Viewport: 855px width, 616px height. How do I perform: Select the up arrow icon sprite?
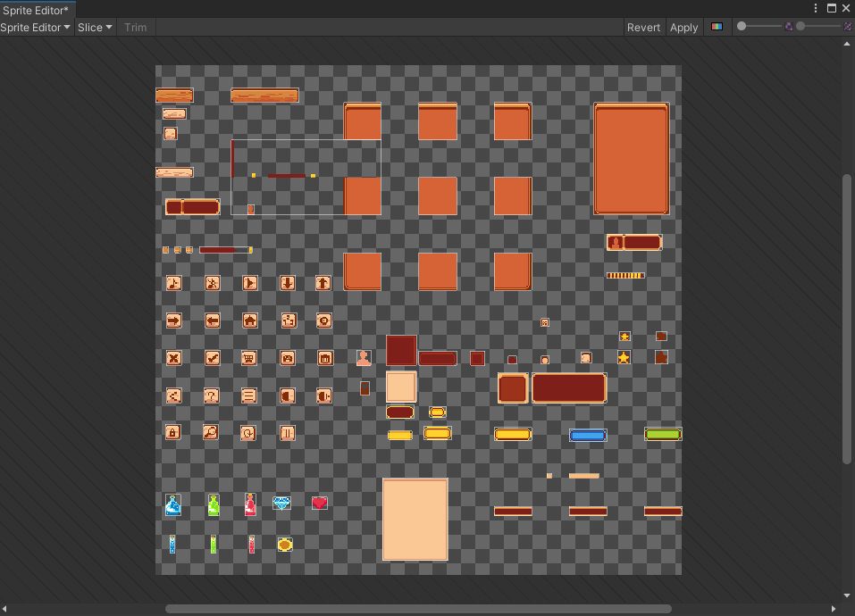click(323, 283)
